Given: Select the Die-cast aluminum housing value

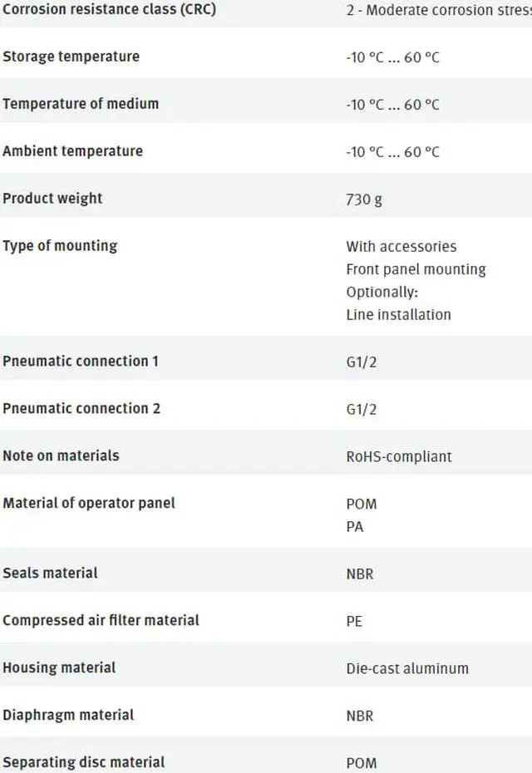Looking at the screenshot, I should pos(407,668).
